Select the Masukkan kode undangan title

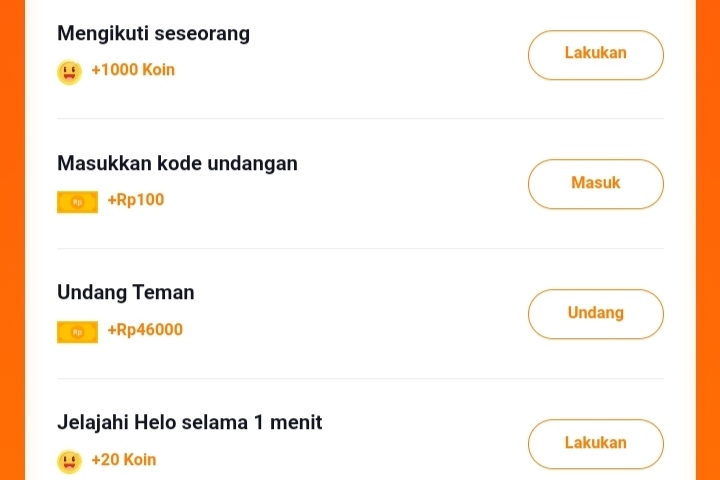click(177, 163)
